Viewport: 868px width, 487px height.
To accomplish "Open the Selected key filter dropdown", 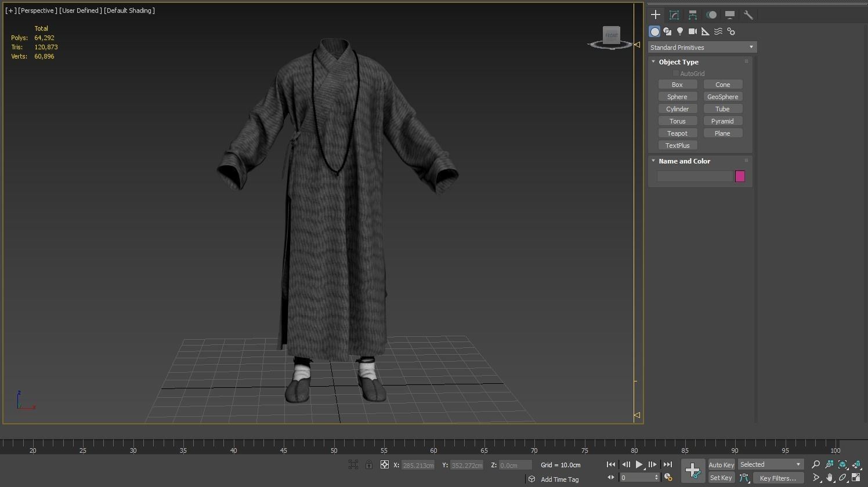I will coord(771,465).
